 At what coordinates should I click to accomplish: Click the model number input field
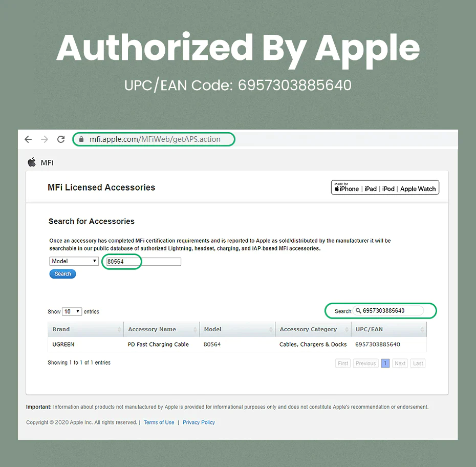point(144,262)
